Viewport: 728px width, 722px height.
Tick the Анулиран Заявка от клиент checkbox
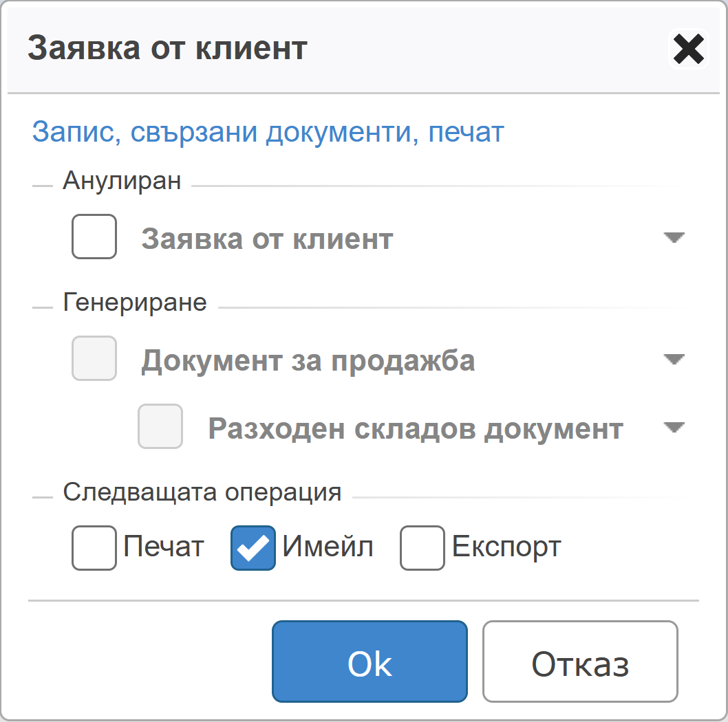[x=94, y=237]
